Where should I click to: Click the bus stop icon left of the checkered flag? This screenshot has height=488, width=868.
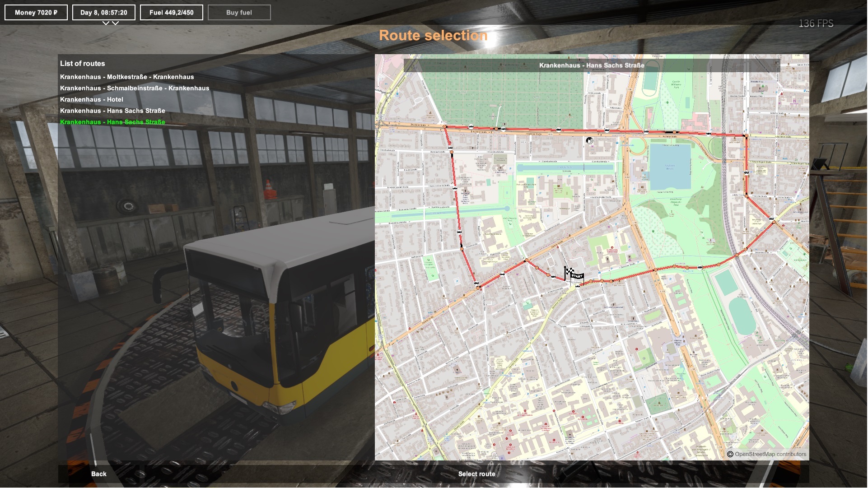click(x=553, y=277)
